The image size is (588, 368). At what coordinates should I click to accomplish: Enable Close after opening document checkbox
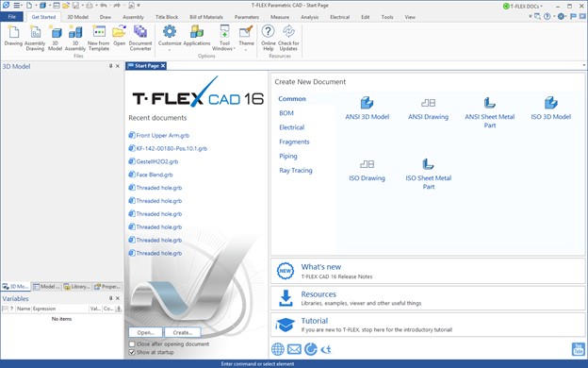(x=132, y=344)
